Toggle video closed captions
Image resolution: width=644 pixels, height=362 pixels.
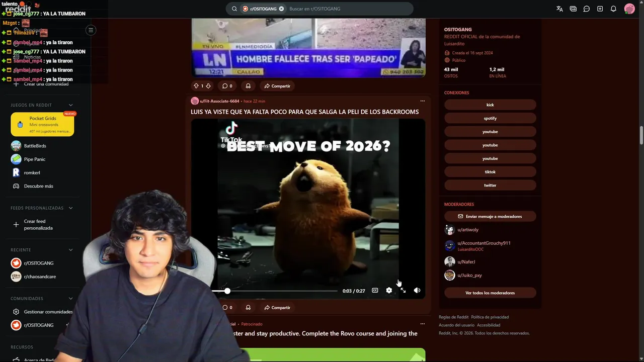click(375, 291)
